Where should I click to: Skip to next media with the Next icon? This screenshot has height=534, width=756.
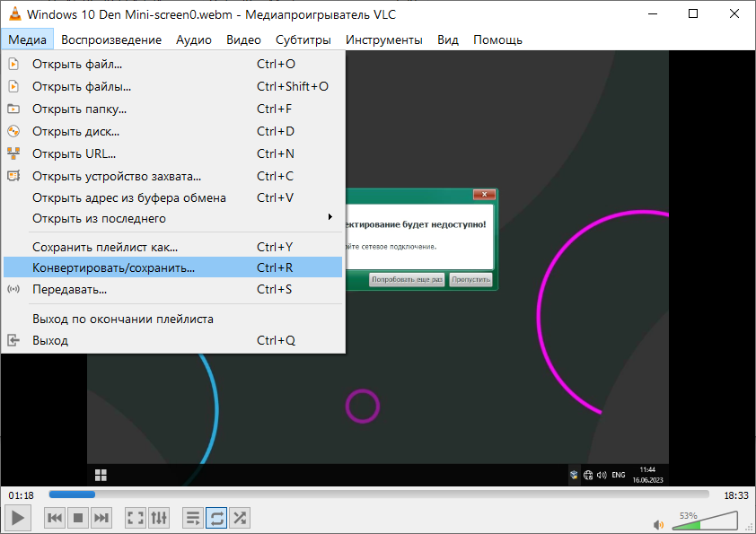(x=101, y=517)
